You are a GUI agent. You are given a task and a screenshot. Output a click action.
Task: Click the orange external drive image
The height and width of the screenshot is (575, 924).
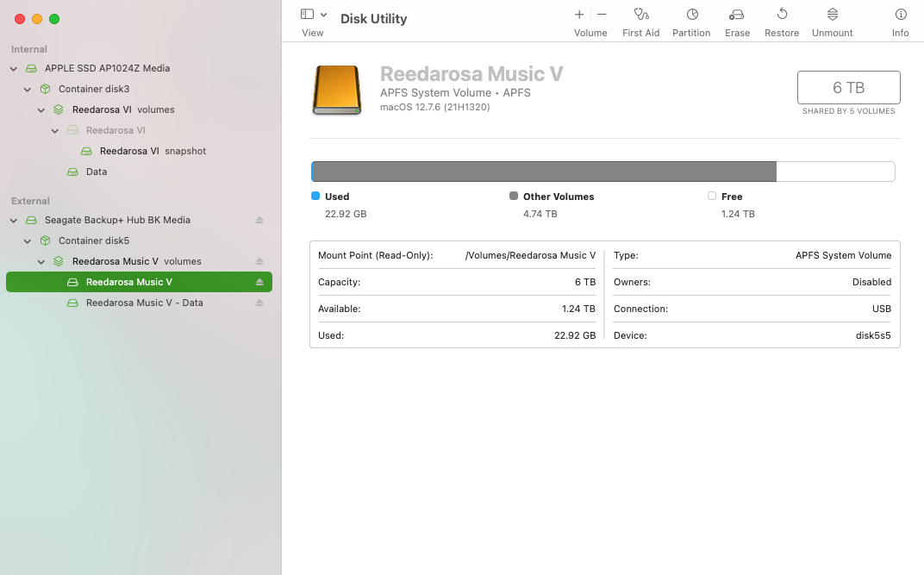(x=336, y=90)
